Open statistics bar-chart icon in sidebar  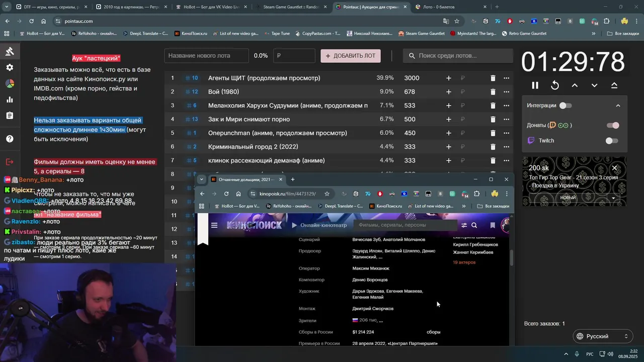(10, 100)
